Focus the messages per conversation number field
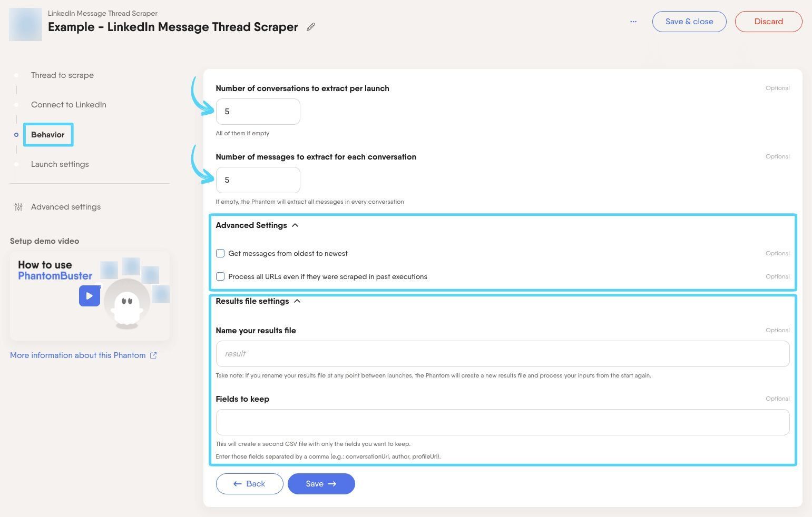Viewport: 812px width, 517px height. [258, 180]
